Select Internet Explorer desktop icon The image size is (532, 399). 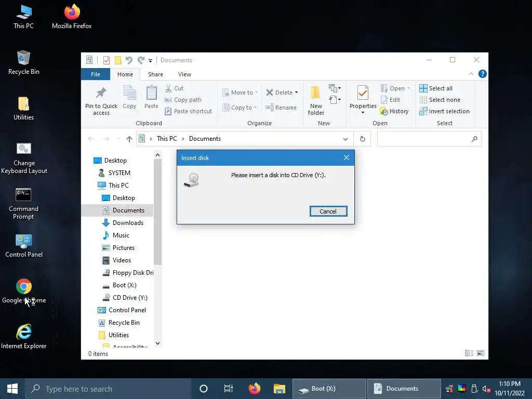point(24,337)
